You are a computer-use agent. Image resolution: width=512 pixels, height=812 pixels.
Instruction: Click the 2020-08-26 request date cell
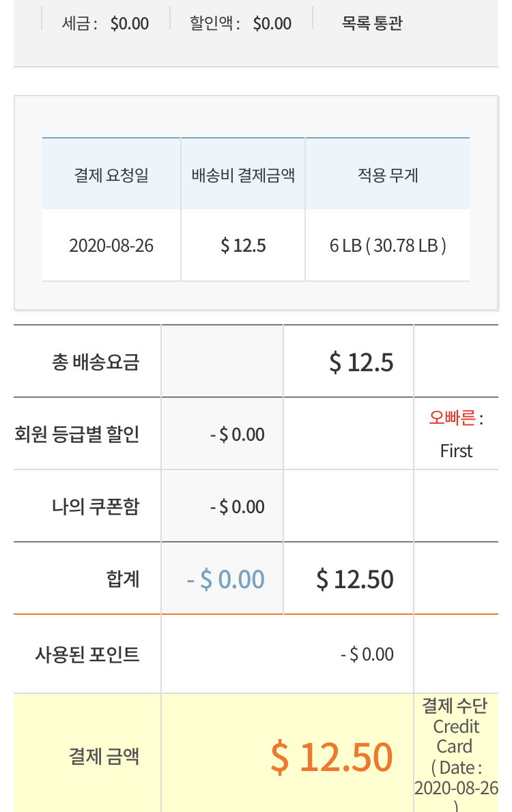[x=111, y=246]
